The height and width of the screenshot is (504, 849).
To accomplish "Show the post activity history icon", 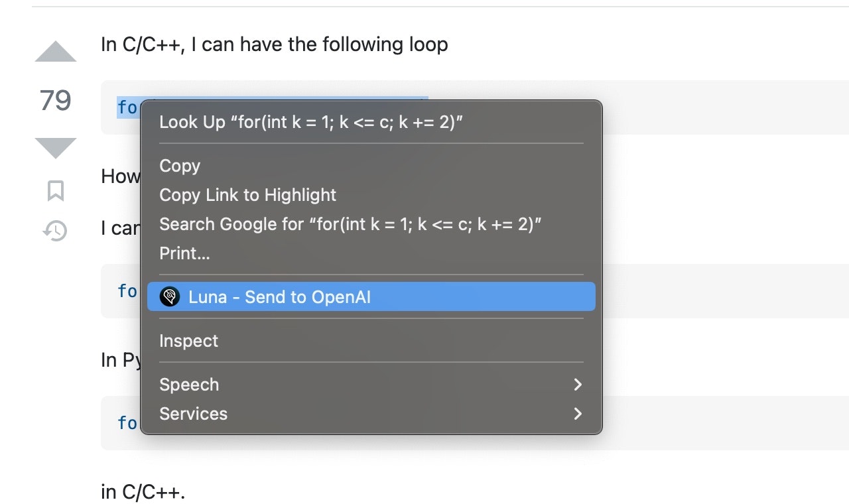I will pyautogui.click(x=56, y=231).
